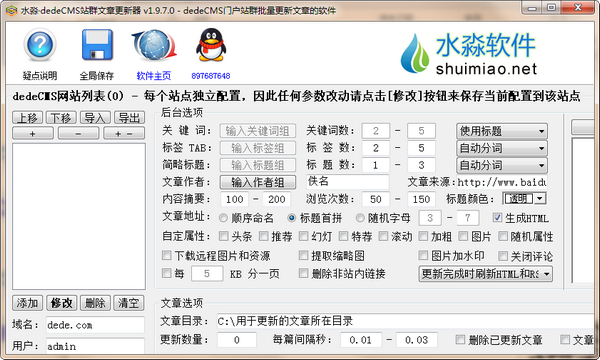This screenshot has width=600, height=360.
Task: Click the 浏览次数 maximum field 150
Action: point(421,199)
